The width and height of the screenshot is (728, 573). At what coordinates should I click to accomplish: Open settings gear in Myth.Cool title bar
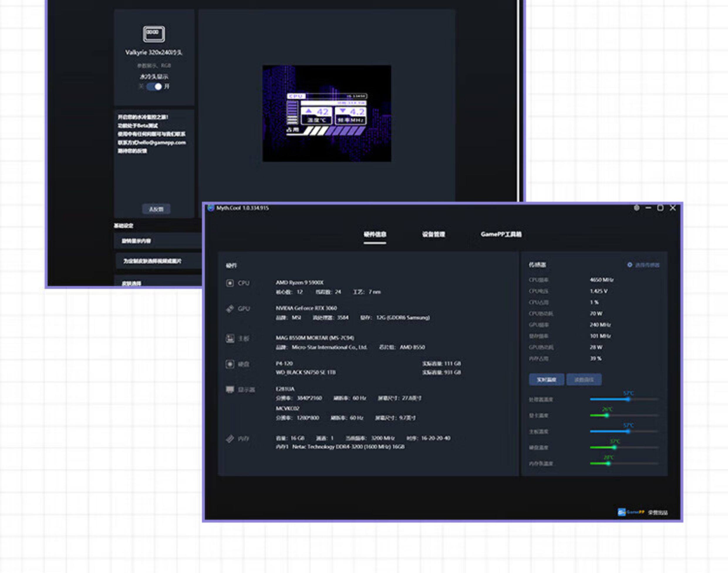636,208
